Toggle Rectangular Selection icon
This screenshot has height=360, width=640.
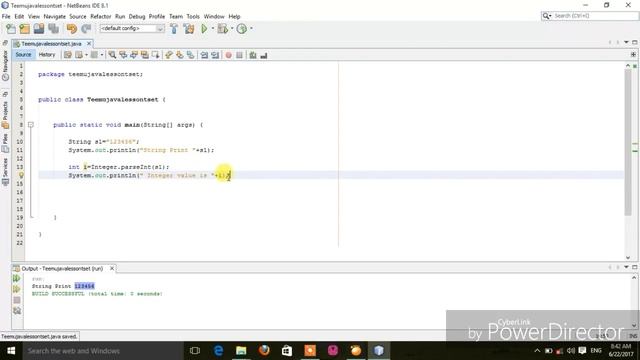[x=156, y=55]
